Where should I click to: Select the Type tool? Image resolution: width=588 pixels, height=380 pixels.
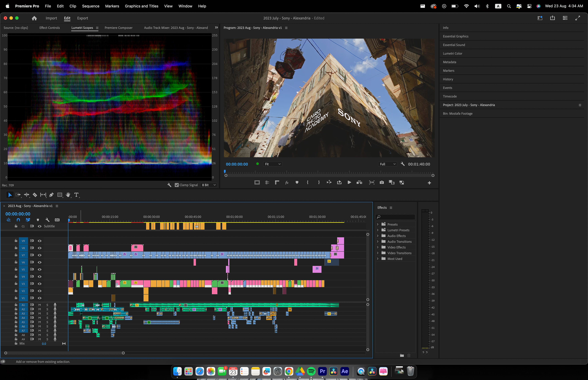[77, 195]
